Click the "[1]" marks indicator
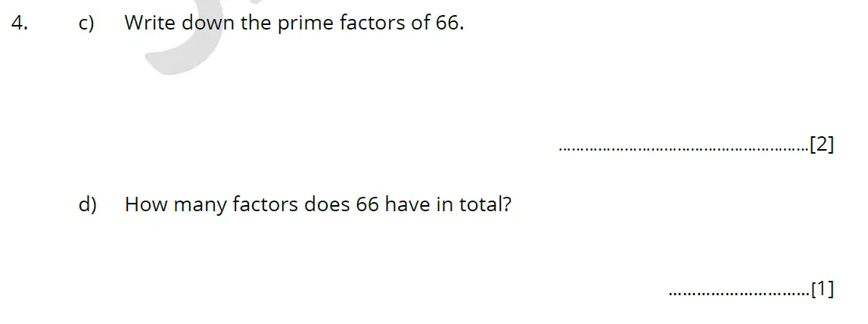Image resolution: width=868 pixels, height=324 pixels. [x=822, y=289]
